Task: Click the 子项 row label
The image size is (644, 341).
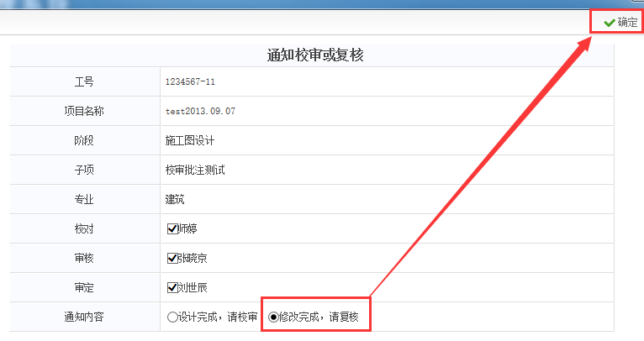Action: tap(84, 170)
